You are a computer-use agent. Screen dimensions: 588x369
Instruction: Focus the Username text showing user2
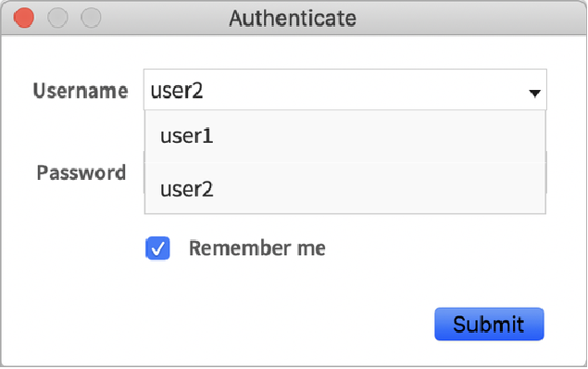coord(177,91)
